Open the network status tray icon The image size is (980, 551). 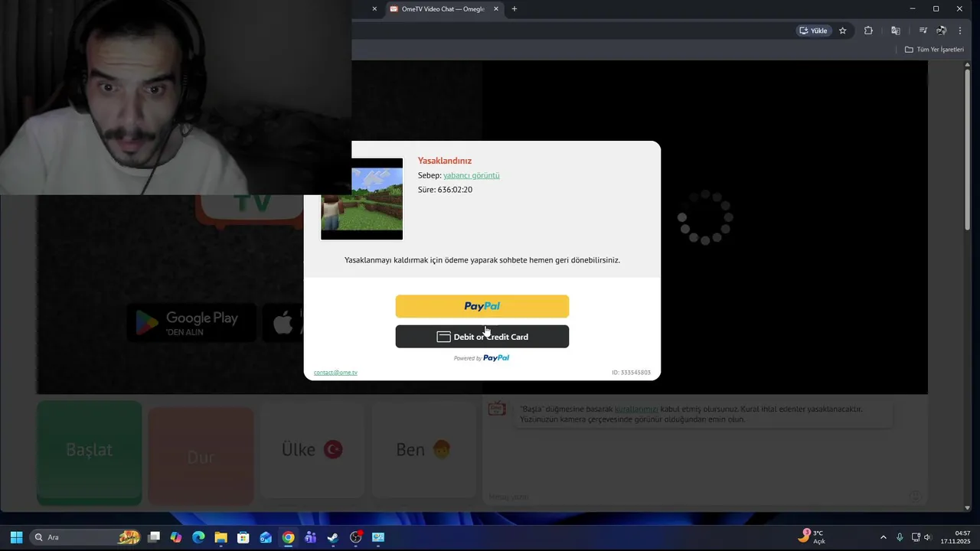916,537
